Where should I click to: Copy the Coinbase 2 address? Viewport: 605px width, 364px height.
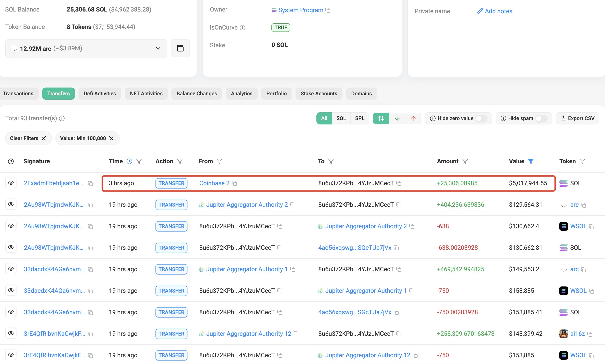(234, 184)
